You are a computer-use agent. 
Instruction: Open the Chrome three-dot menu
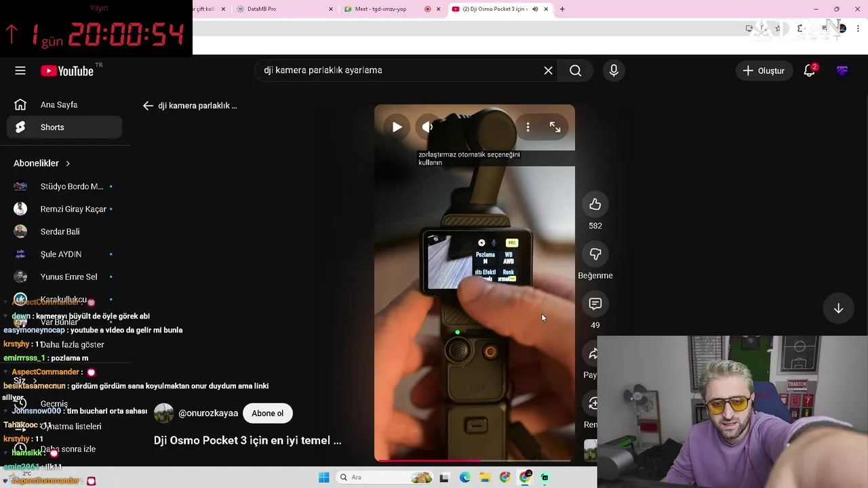859,28
